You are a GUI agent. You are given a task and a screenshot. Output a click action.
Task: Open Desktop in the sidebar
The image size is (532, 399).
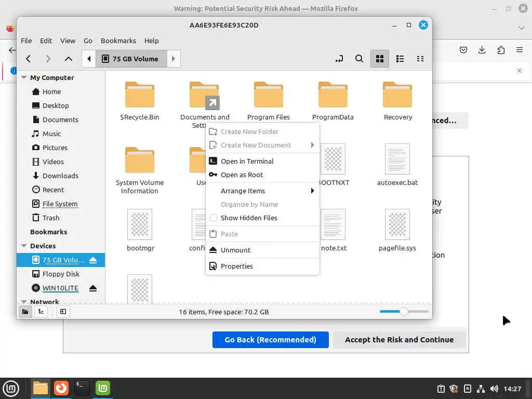click(x=56, y=105)
